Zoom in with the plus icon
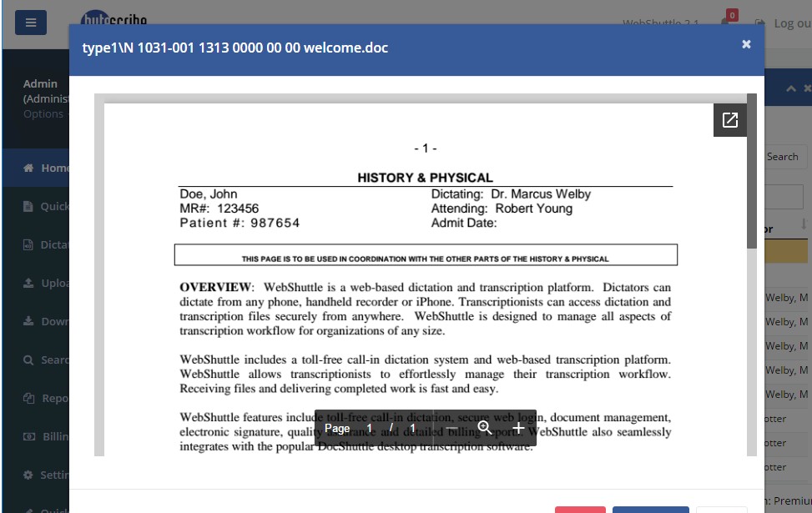The width and height of the screenshot is (812, 513). click(x=518, y=428)
